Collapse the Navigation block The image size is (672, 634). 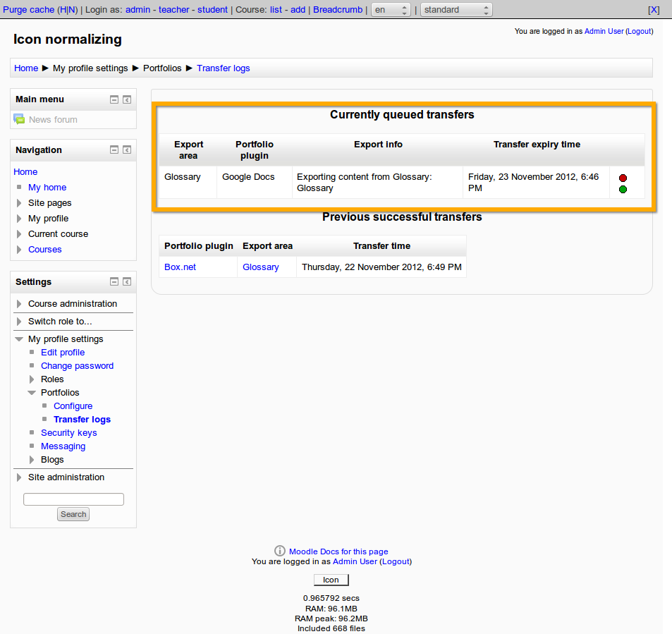click(x=114, y=150)
